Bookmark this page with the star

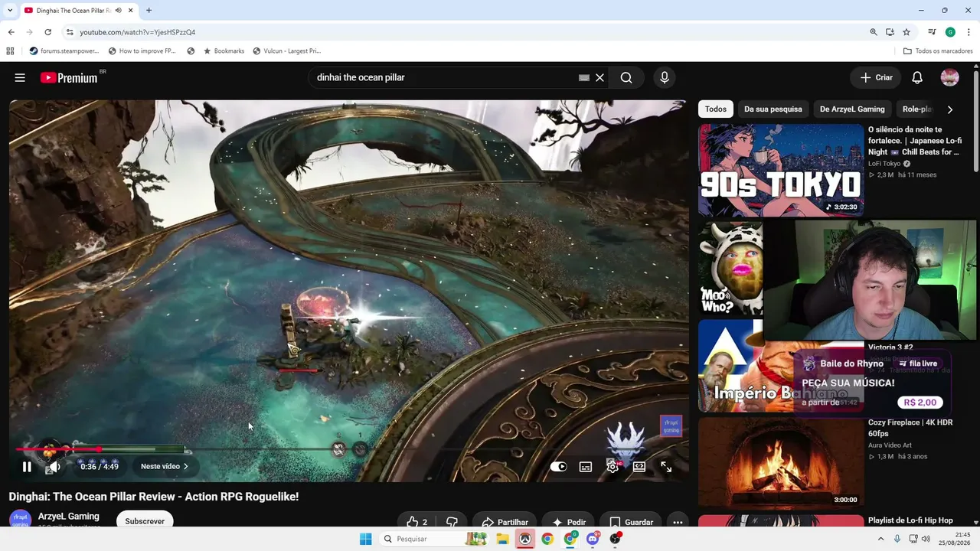(906, 32)
